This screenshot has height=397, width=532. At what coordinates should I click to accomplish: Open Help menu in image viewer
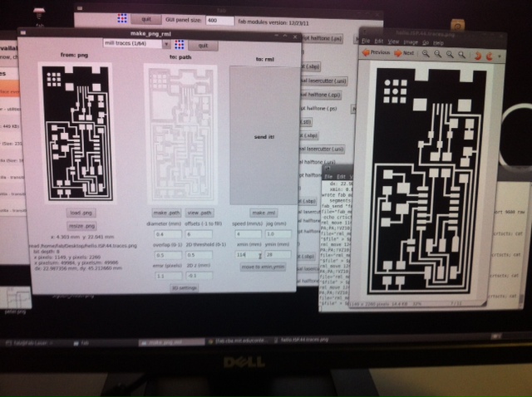click(438, 43)
